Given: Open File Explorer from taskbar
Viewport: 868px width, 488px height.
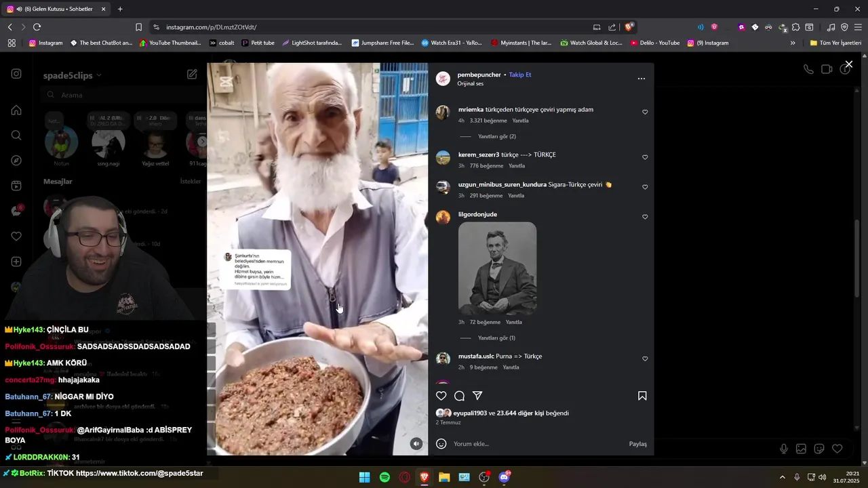Looking at the screenshot, I should (444, 477).
